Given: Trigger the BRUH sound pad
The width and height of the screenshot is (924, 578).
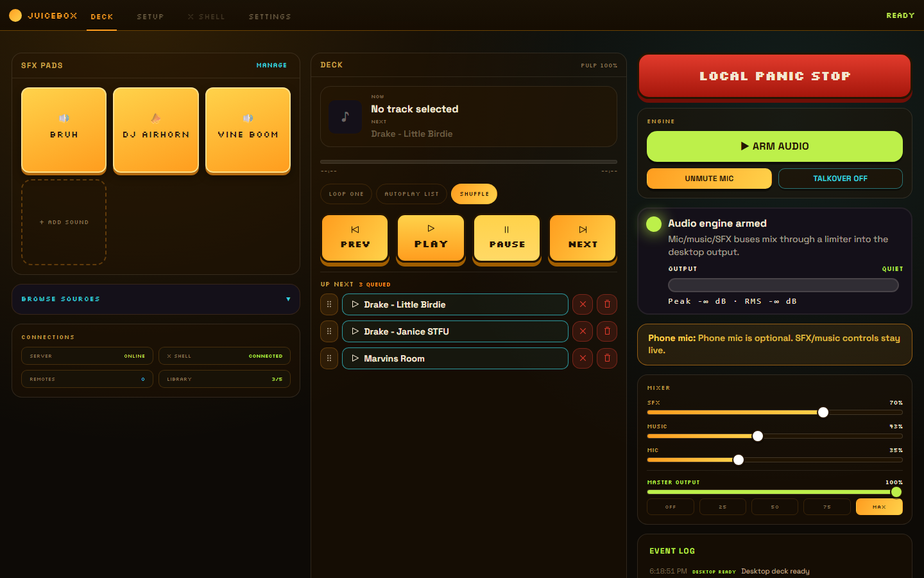Looking at the screenshot, I should 64,130.
